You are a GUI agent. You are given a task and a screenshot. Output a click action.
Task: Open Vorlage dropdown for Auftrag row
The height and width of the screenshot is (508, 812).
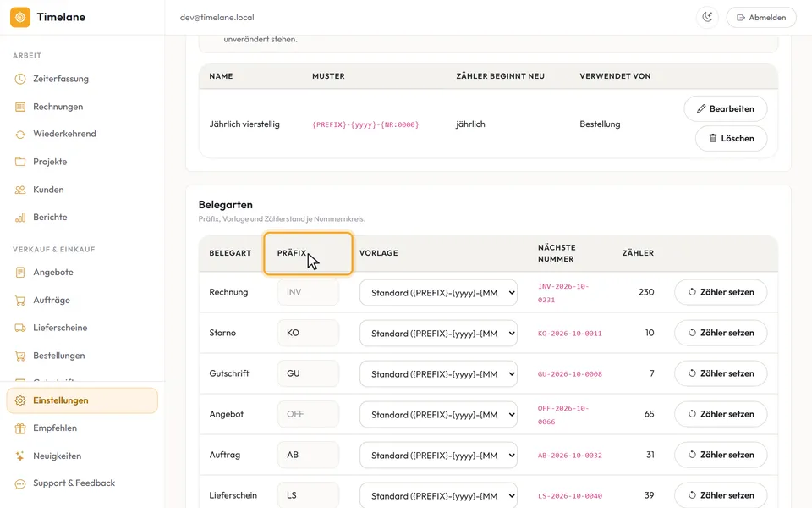pyautogui.click(x=438, y=456)
